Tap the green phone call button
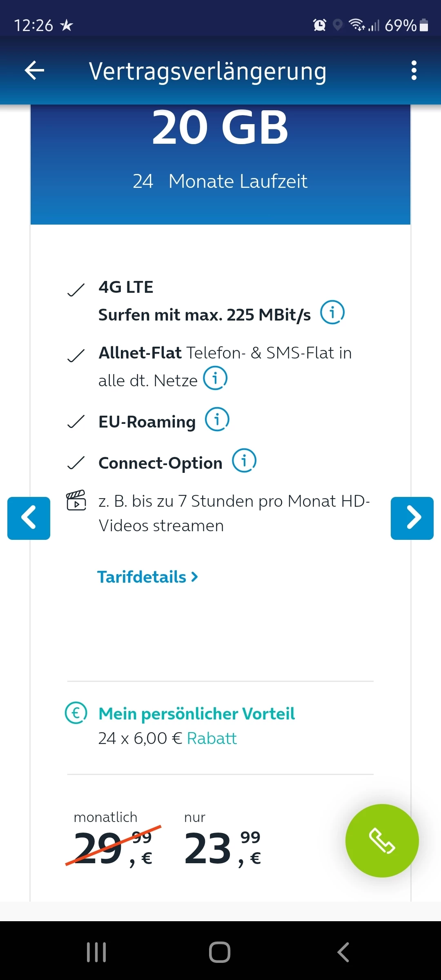Image resolution: width=441 pixels, height=980 pixels. pyautogui.click(x=382, y=840)
